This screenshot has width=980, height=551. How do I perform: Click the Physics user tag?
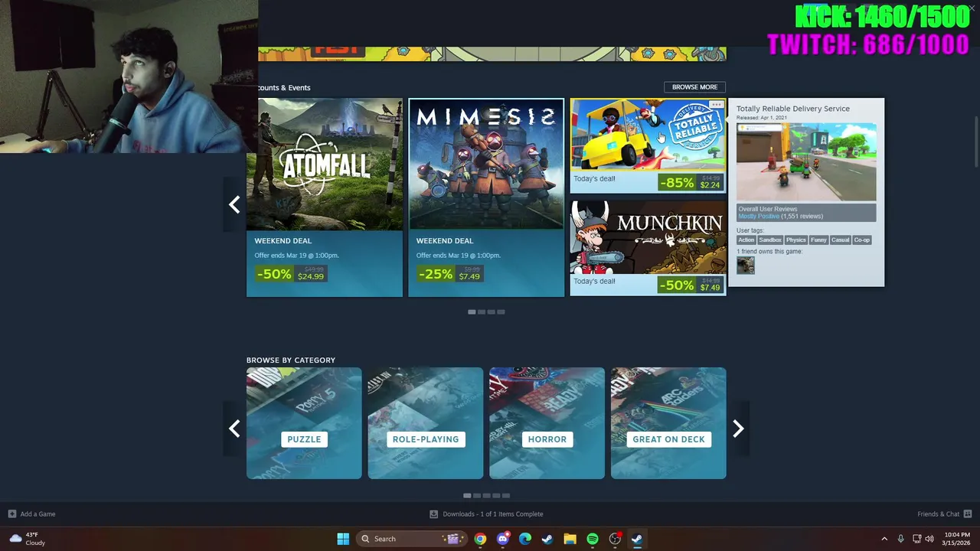click(796, 240)
